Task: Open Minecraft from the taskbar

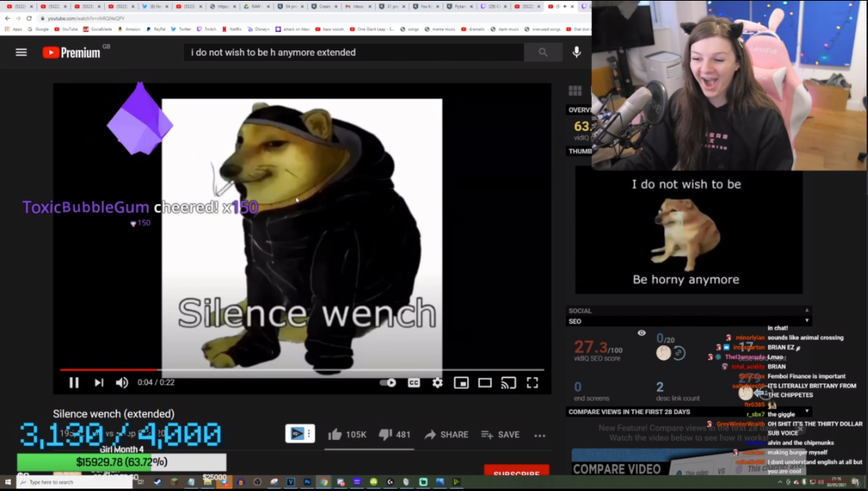Action: pyautogui.click(x=173, y=482)
